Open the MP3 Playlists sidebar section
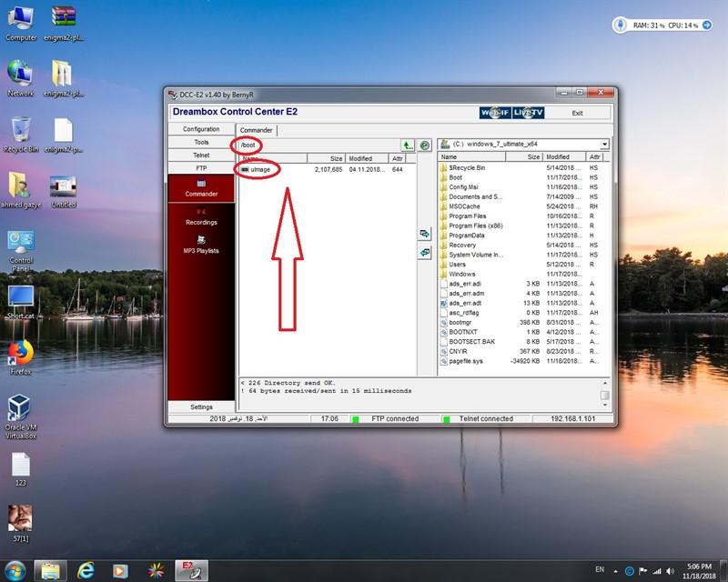Screen dimensions: 728x582 click(201, 245)
